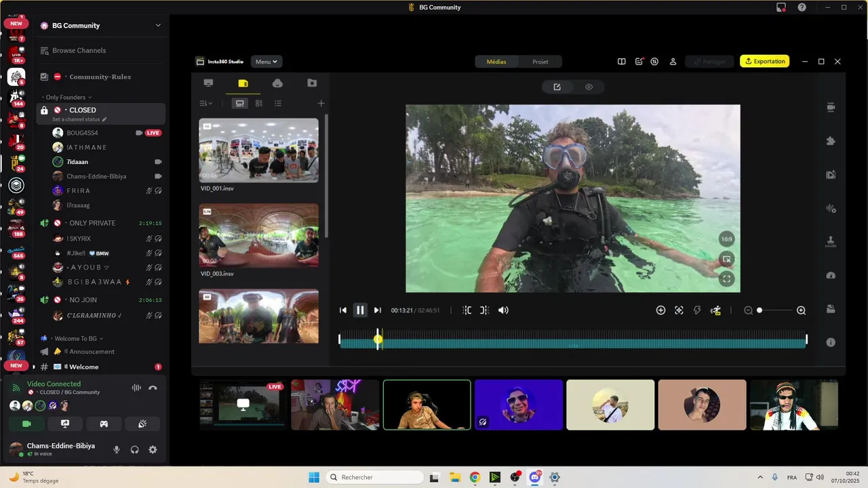The width and height of the screenshot is (868, 488).
Task: Open the cloud media tab
Action: (x=277, y=83)
